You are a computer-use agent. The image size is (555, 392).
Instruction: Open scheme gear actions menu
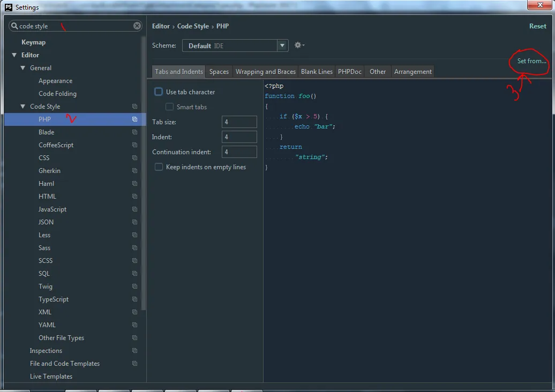tap(299, 46)
